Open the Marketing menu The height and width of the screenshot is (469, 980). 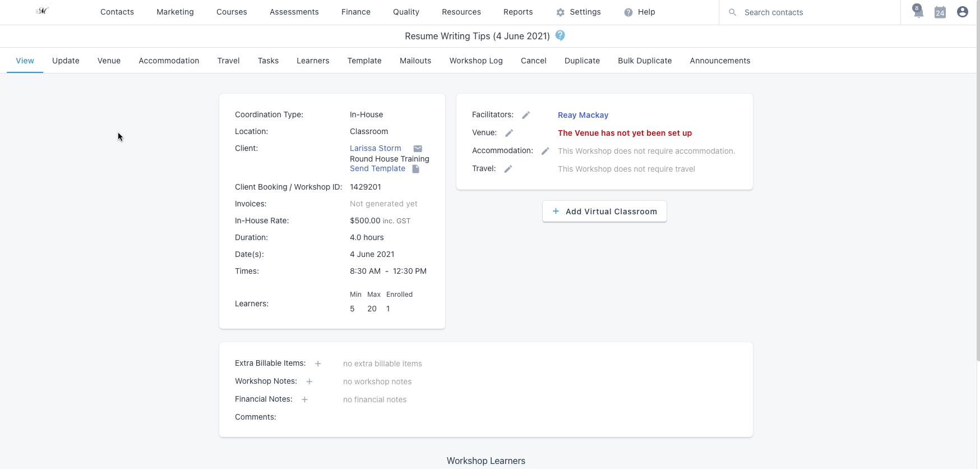click(175, 12)
